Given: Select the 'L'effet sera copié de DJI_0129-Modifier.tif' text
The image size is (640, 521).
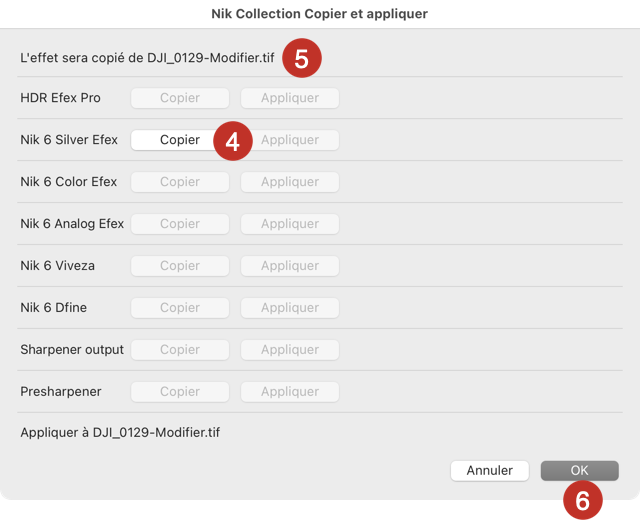Looking at the screenshot, I should click(x=147, y=58).
